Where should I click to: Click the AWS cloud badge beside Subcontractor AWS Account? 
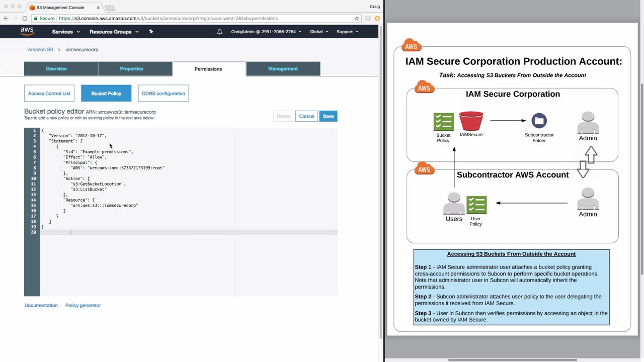pyautogui.click(x=424, y=168)
